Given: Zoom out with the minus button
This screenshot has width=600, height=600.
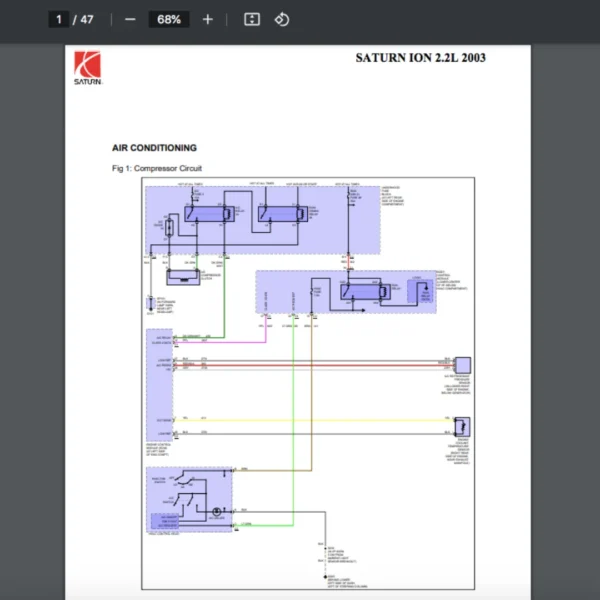Looking at the screenshot, I should click(x=130, y=20).
